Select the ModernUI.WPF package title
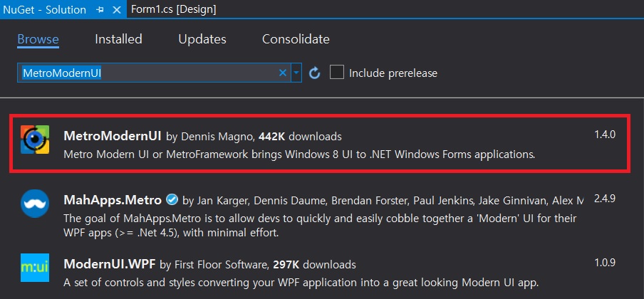644x299 pixels. 110,264
